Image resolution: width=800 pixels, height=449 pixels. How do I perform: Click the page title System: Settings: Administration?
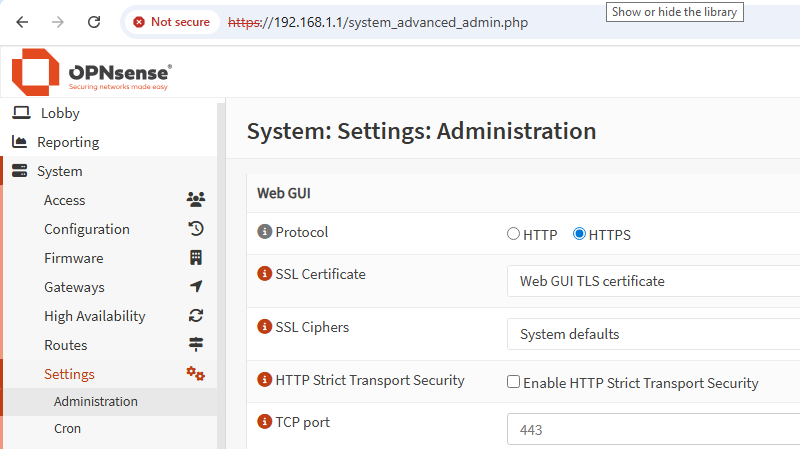tap(421, 132)
